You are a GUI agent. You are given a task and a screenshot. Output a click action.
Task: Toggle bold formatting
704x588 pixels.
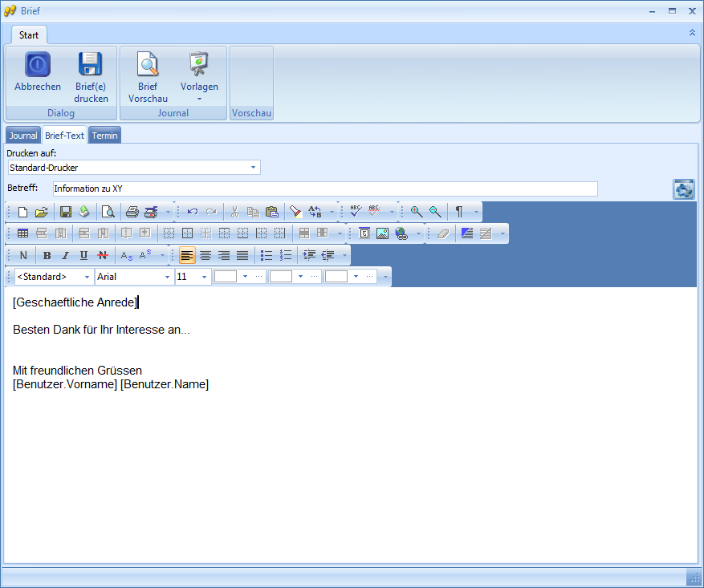click(47, 254)
